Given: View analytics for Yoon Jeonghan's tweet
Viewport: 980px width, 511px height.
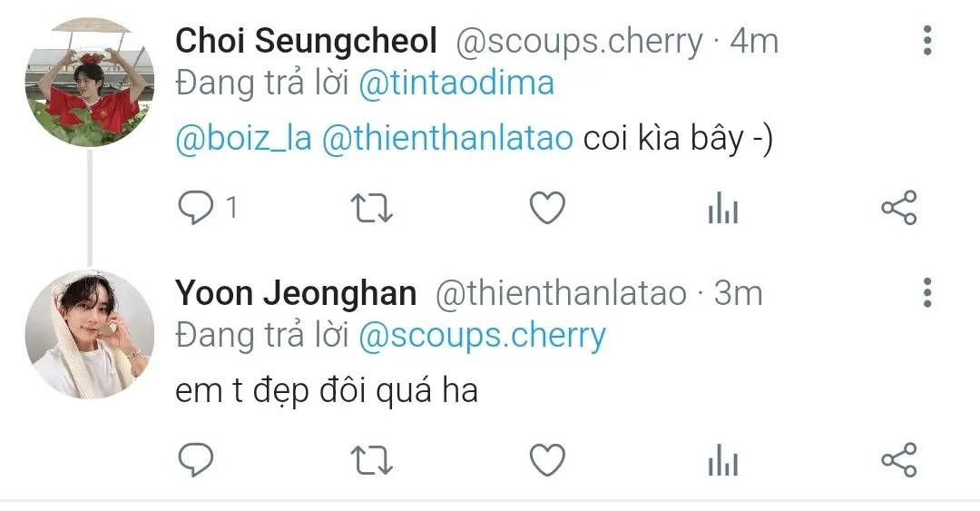Looking at the screenshot, I should pyautogui.click(x=723, y=462).
